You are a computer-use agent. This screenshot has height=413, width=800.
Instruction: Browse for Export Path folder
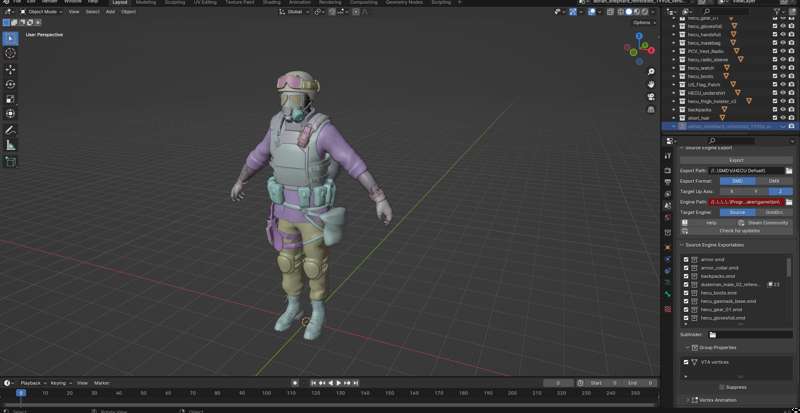point(789,171)
